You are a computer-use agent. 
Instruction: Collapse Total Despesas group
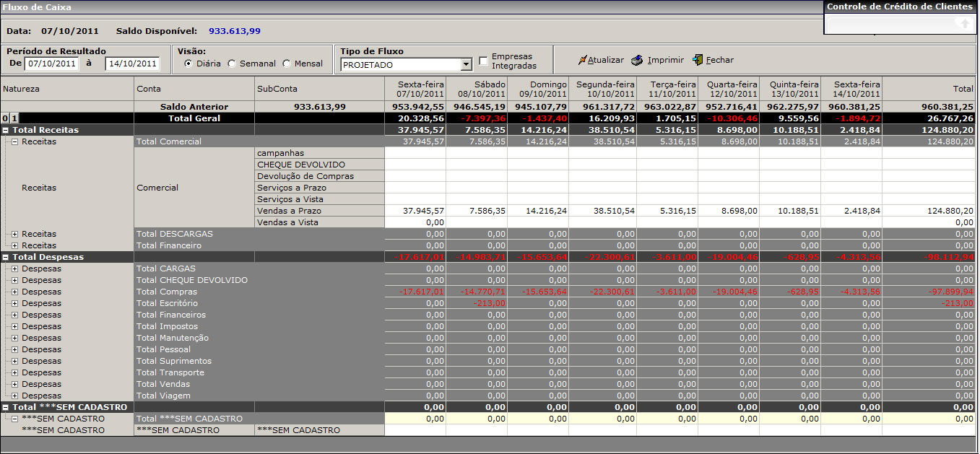tap(6, 257)
